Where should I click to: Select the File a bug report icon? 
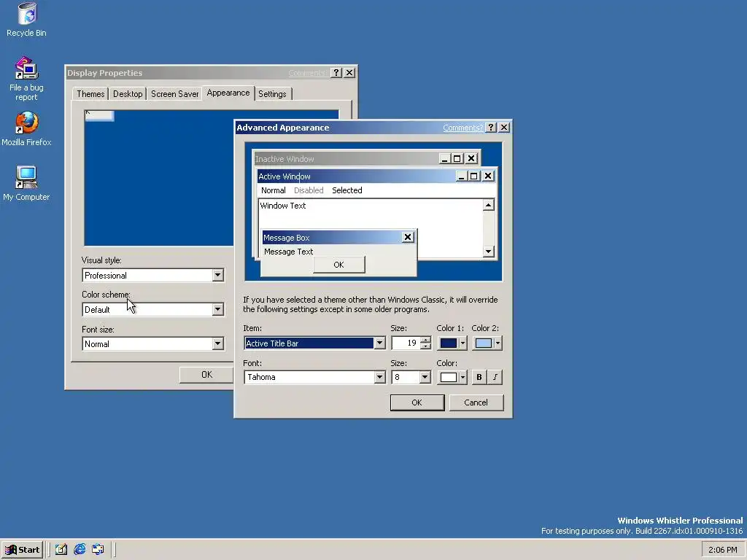coord(27,79)
